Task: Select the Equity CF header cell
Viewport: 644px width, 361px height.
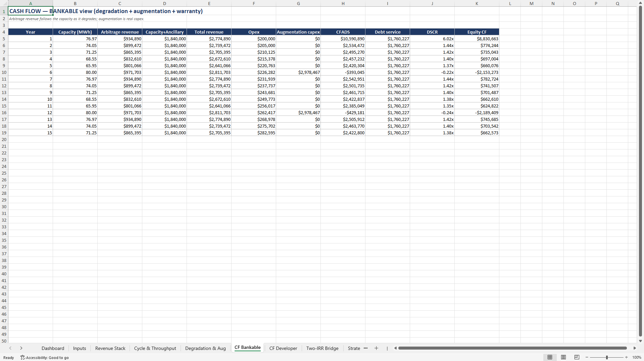Action: (477, 32)
